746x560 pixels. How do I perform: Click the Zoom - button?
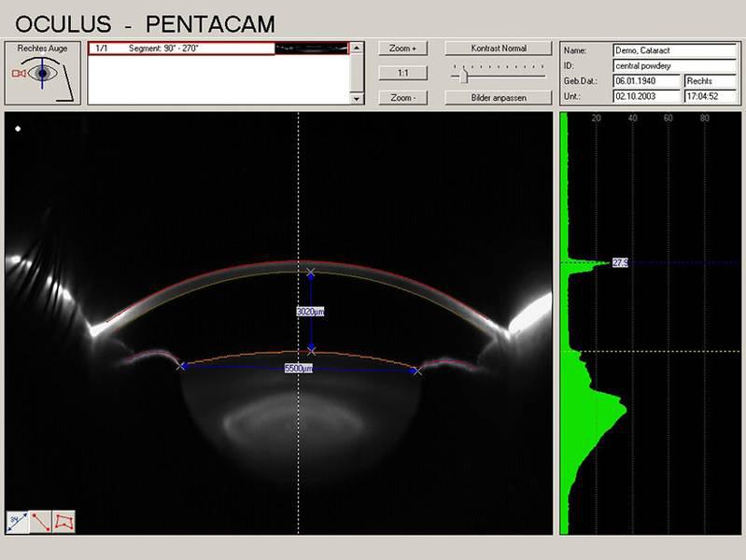[403, 97]
